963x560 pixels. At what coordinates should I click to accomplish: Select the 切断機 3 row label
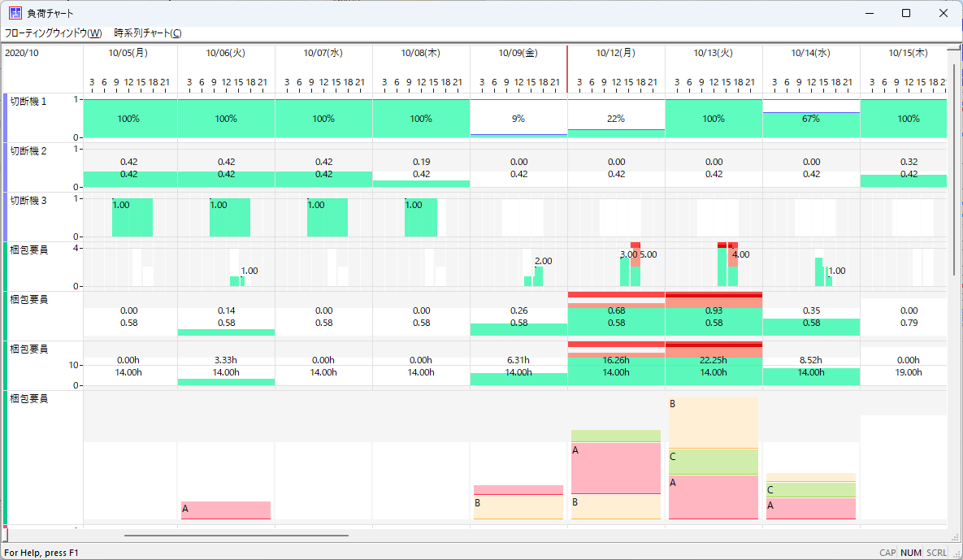28,201
